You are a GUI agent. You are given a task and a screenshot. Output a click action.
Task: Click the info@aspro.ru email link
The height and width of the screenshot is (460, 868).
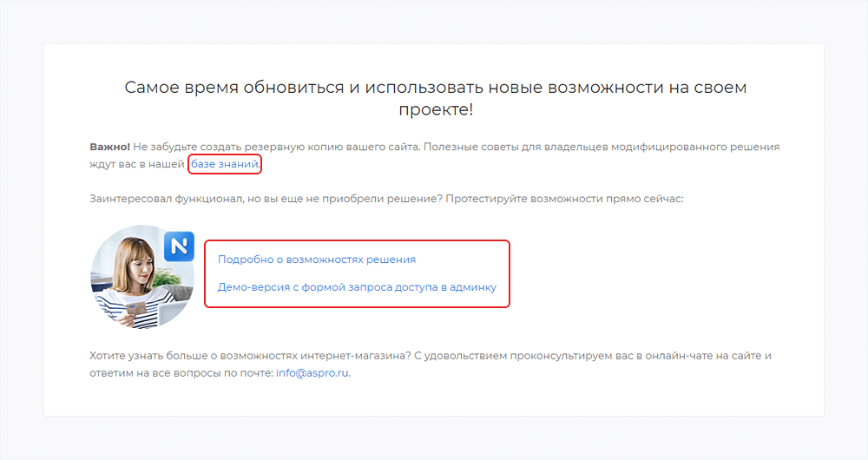tap(312, 372)
